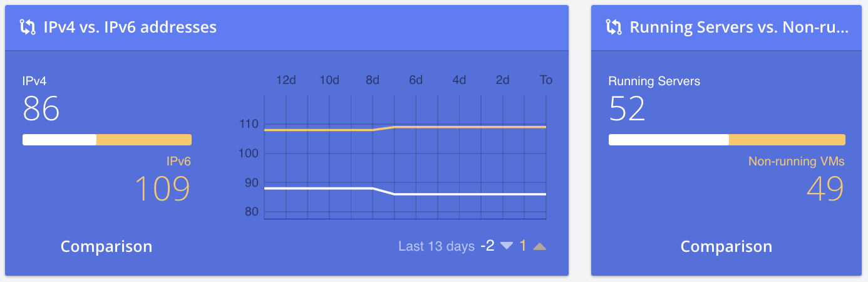This screenshot has height=282, width=868.
Task: Click the compare icon beside IPv4 vs. IPv6 title
Action: coord(28,27)
